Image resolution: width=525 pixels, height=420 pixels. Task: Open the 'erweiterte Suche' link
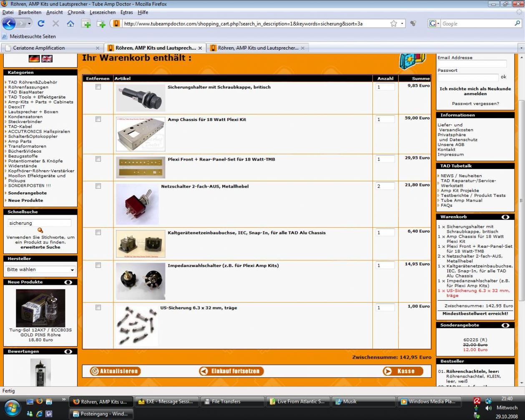(x=40, y=247)
